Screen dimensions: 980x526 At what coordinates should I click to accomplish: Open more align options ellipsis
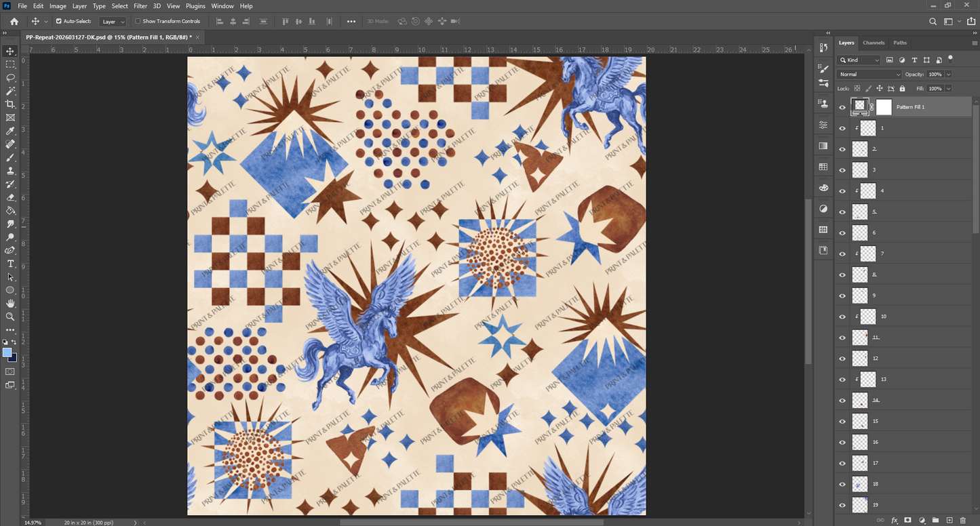pos(351,22)
